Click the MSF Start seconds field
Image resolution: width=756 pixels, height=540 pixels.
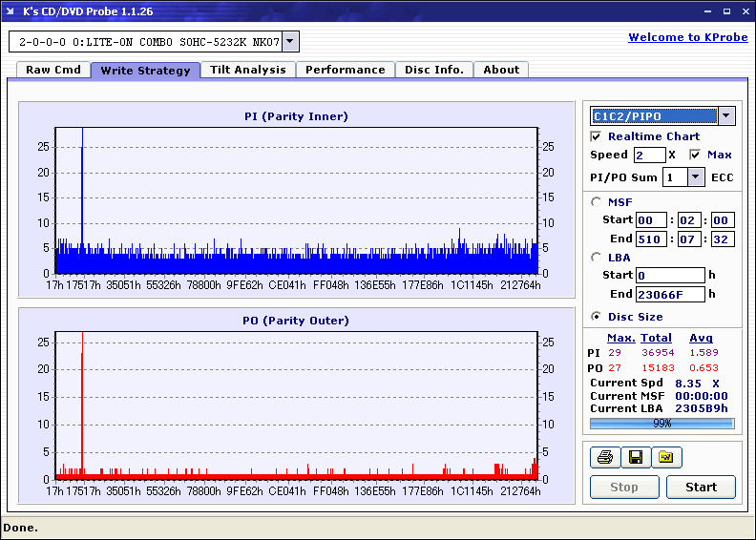689,220
